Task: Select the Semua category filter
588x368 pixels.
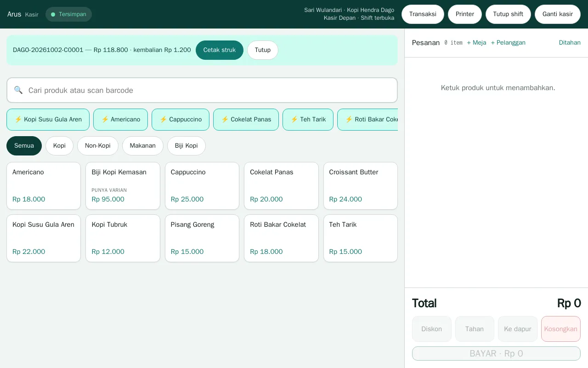Action: [24, 146]
